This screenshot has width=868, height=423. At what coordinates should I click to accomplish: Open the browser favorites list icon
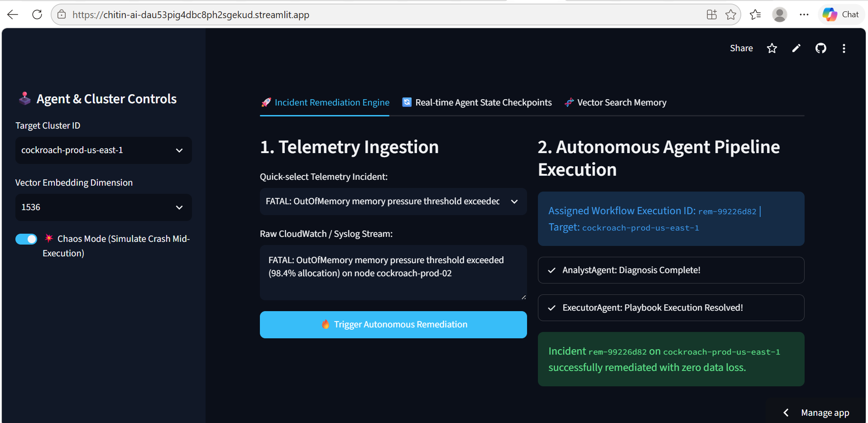(755, 14)
